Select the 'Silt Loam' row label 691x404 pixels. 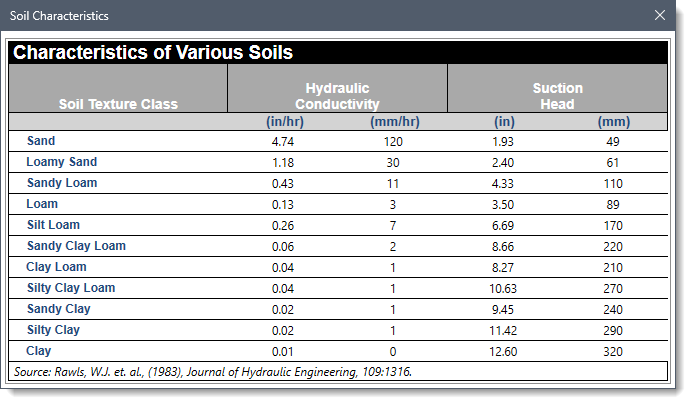click(x=53, y=225)
